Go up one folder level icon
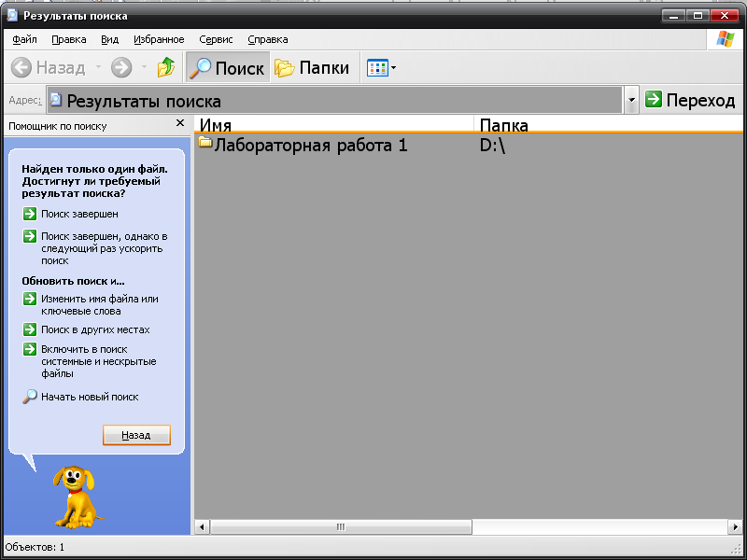This screenshot has width=747, height=560. pyautogui.click(x=166, y=67)
